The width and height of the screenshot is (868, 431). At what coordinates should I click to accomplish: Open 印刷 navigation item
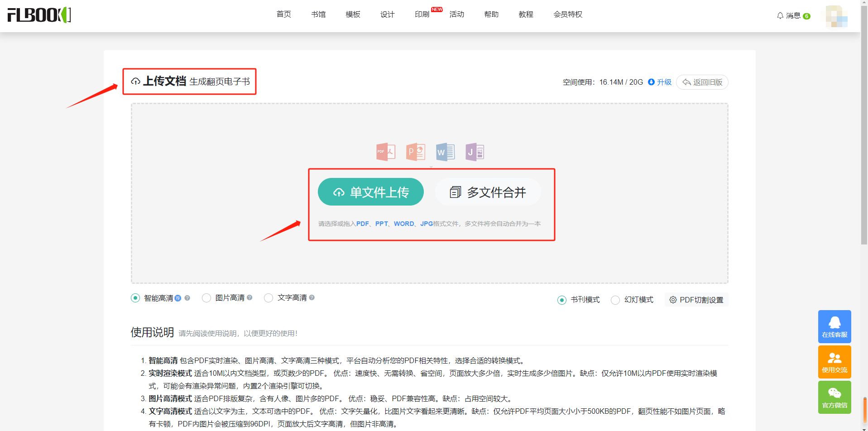point(422,14)
